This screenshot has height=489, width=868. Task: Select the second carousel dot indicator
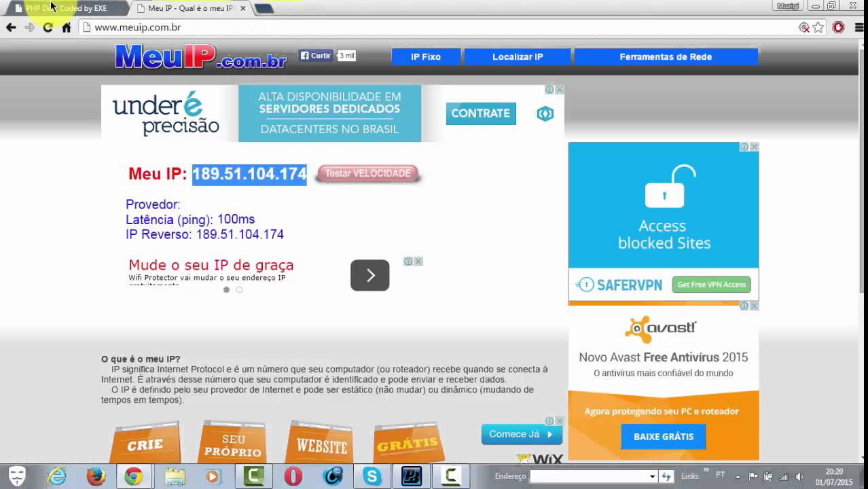point(239,289)
